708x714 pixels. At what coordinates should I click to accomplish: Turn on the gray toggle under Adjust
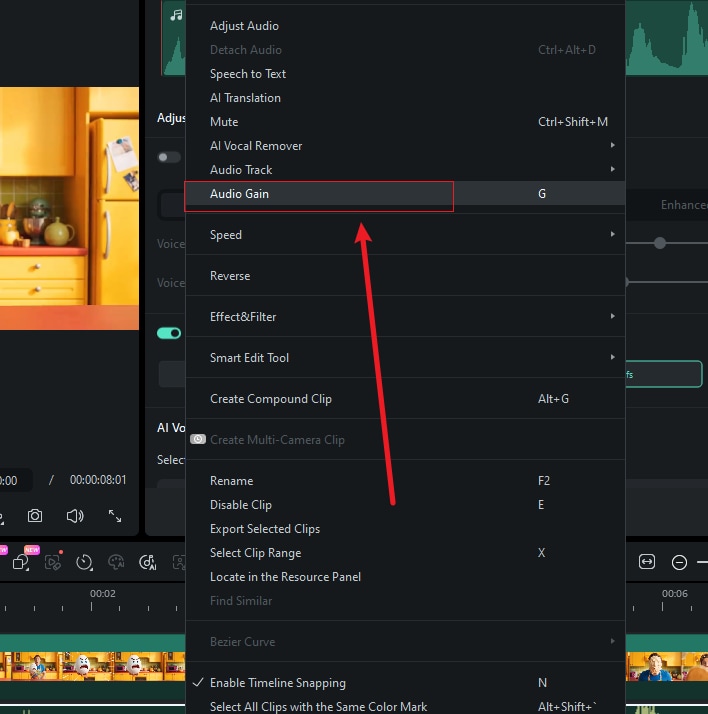pos(168,158)
